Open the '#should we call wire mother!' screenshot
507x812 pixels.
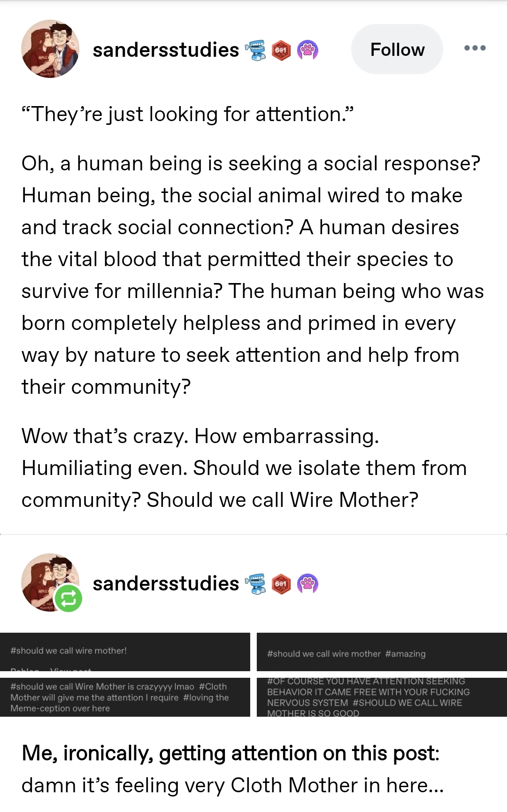[125, 651]
